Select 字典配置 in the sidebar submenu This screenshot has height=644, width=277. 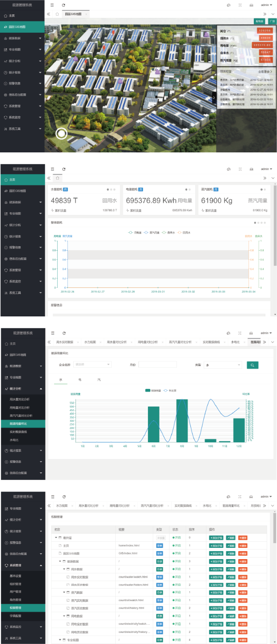pyautogui.click(x=16, y=616)
